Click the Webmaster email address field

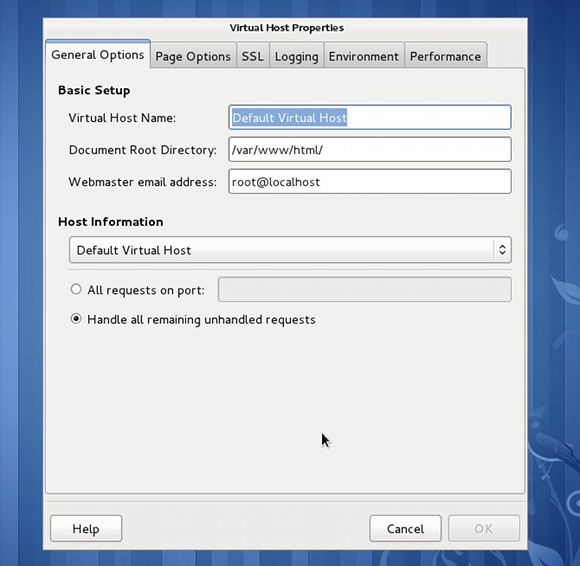(x=370, y=182)
